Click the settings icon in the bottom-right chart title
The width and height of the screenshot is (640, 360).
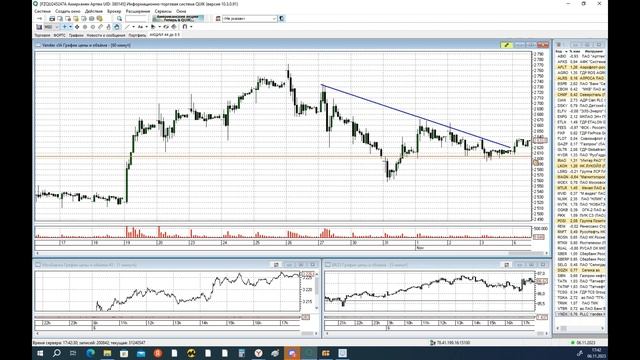coord(507,265)
